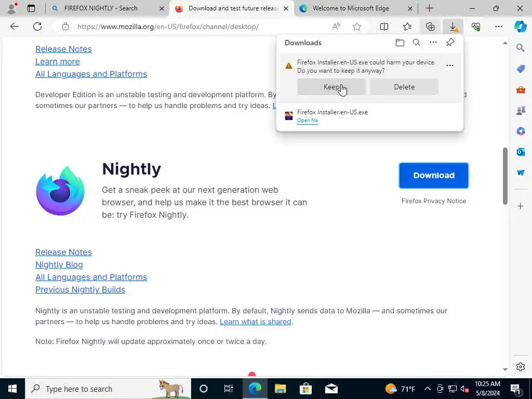
Task: Open more actions for flagged installer
Action: click(x=450, y=65)
